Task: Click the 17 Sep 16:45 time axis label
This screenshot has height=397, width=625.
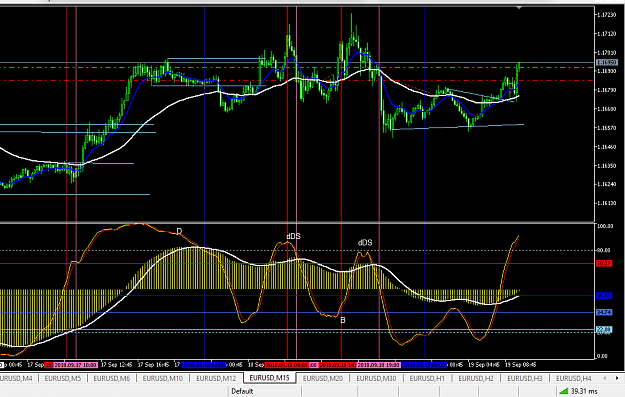Action: pyautogui.click(x=153, y=365)
